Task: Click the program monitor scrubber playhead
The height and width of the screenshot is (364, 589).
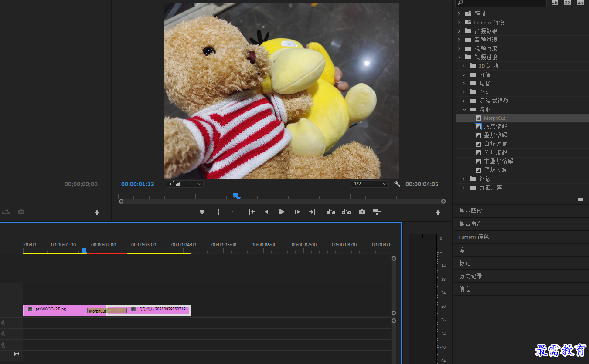Action: click(236, 195)
